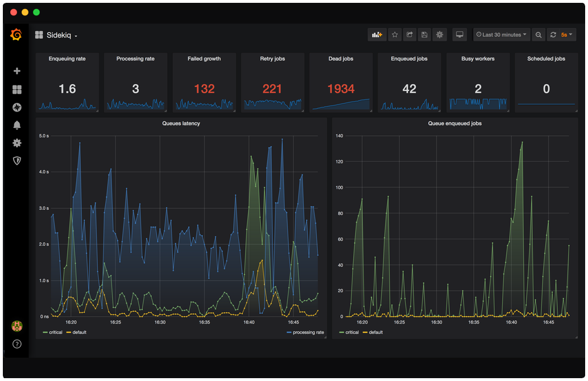Click yellow default color swatch in Queues latency
This screenshot has height=381, width=588.
pos(69,332)
